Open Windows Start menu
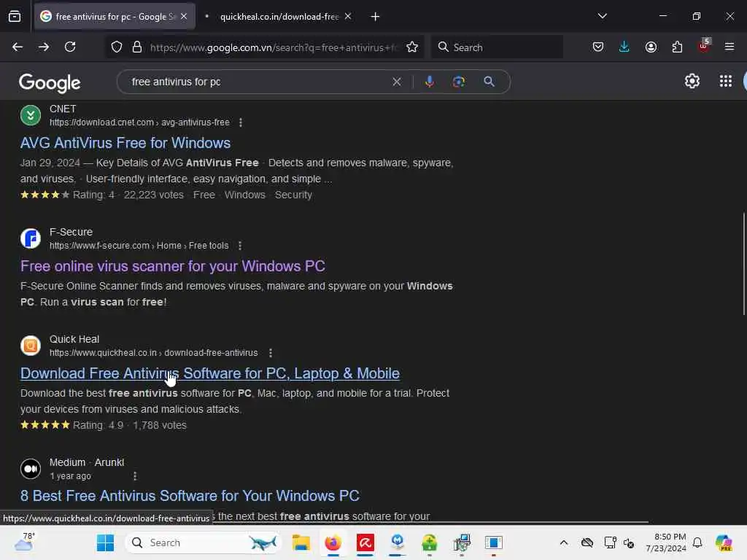 [x=105, y=542]
